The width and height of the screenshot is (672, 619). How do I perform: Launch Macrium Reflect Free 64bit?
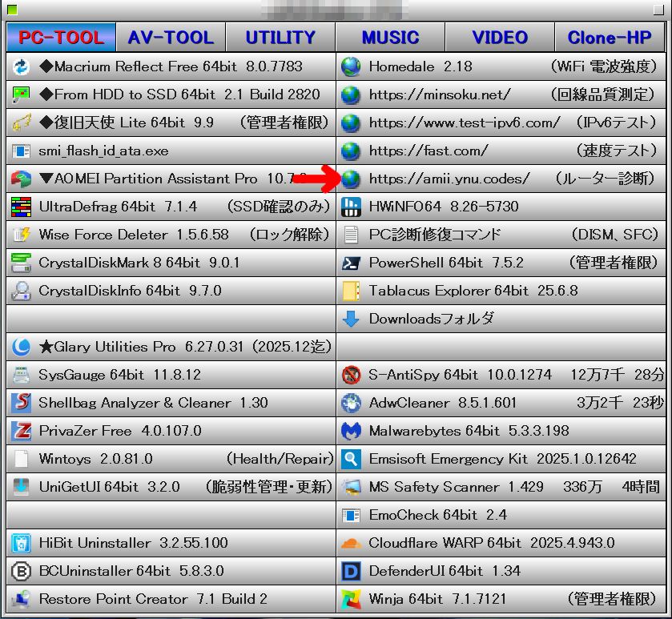coord(171,66)
